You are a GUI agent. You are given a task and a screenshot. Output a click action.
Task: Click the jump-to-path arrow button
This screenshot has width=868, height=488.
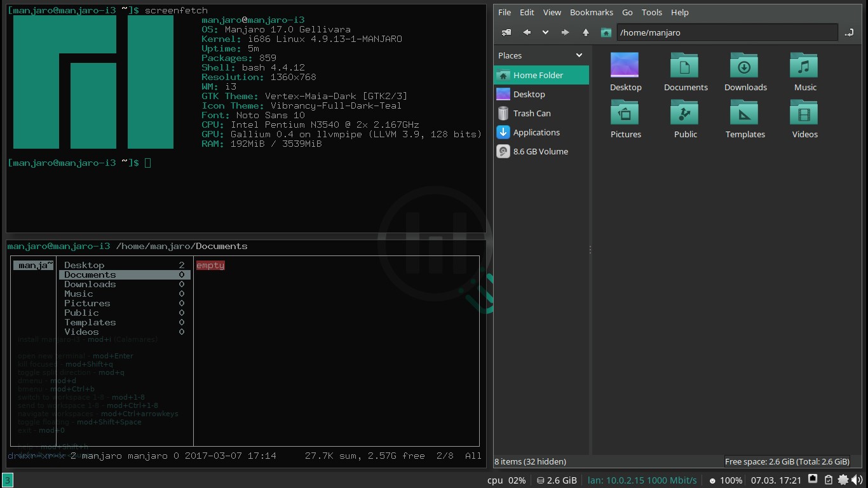[849, 32]
